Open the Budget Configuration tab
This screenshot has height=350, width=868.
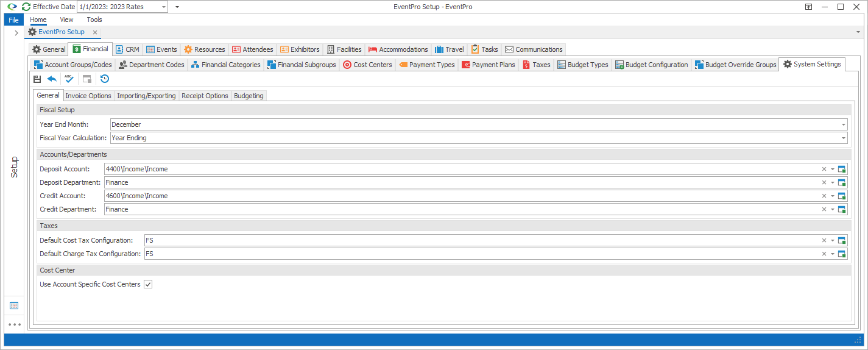coord(651,65)
